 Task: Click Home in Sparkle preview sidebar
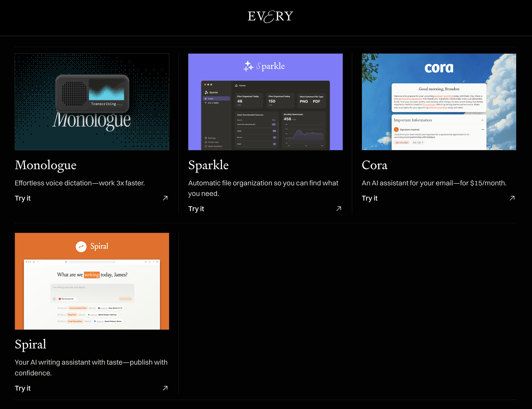click(x=210, y=99)
